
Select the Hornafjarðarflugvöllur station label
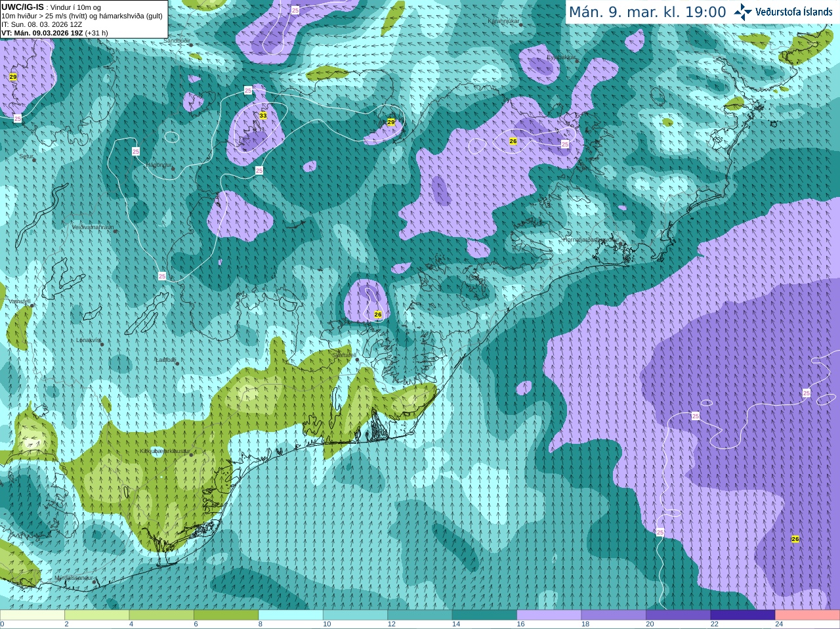coord(591,240)
